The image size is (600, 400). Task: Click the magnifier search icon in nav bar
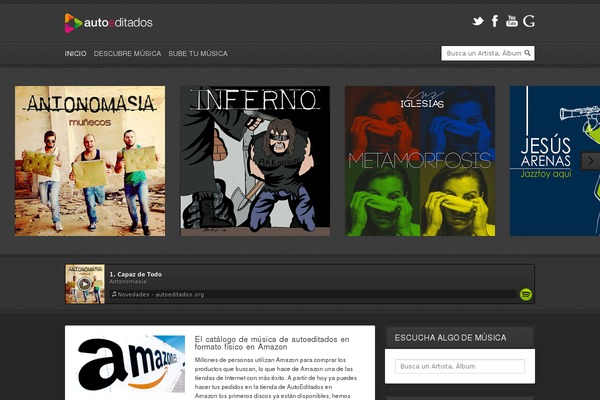click(527, 53)
